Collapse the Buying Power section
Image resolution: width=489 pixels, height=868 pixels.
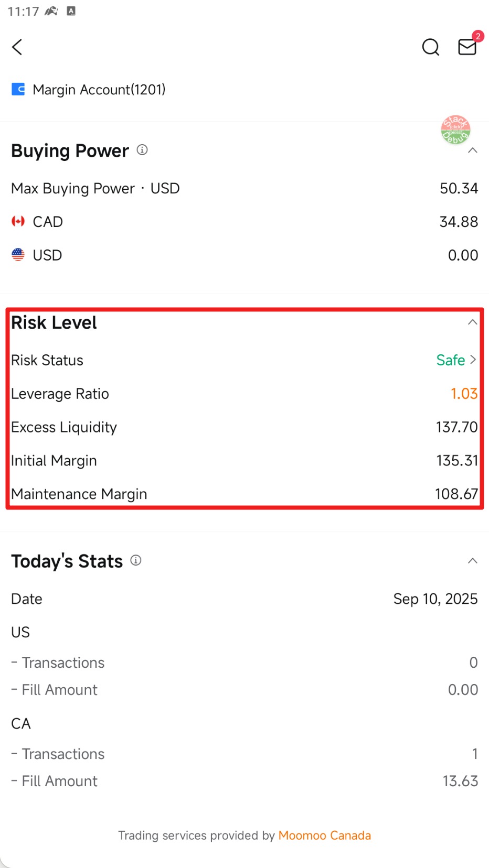472,151
